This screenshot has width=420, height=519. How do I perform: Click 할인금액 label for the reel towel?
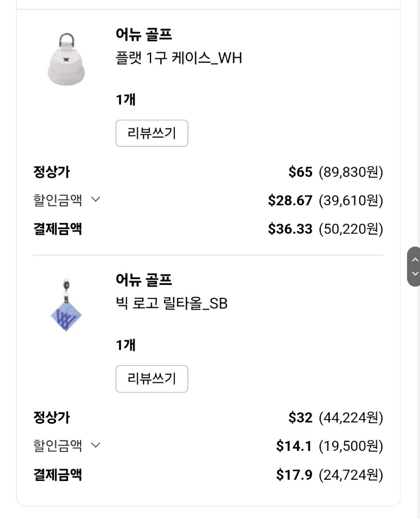click(x=57, y=446)
